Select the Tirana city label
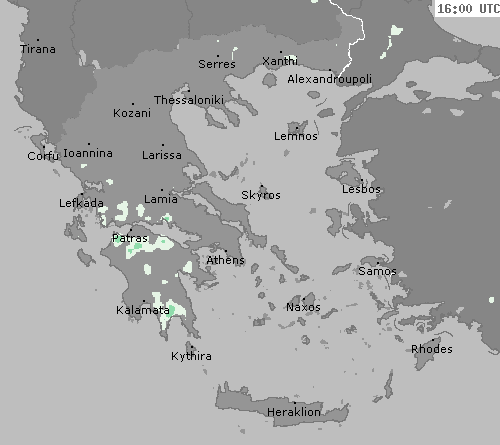This screenshot has height=445, width=500. [x=38, y=49]
